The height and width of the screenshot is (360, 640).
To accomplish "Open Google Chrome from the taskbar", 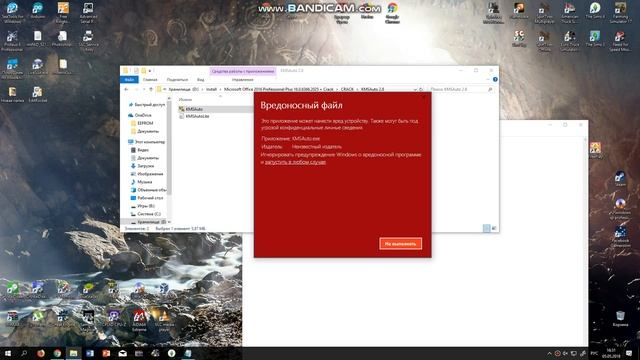I will (57, 353).
